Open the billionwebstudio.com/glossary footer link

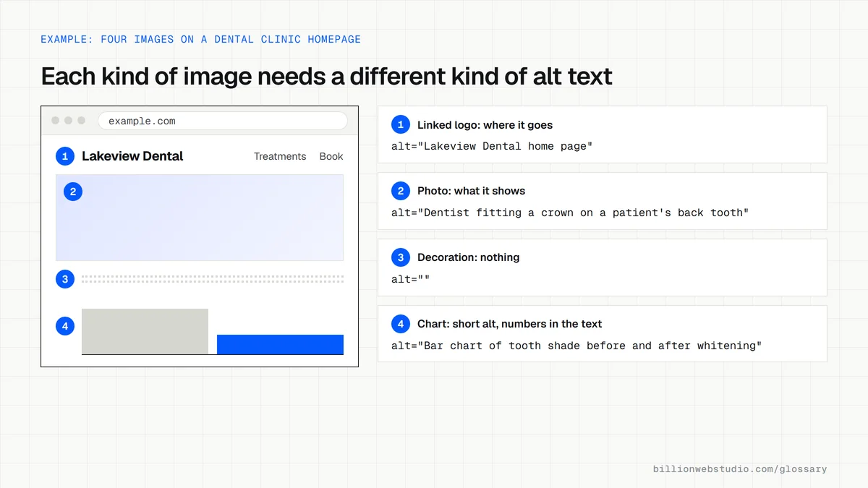[740, 469]
